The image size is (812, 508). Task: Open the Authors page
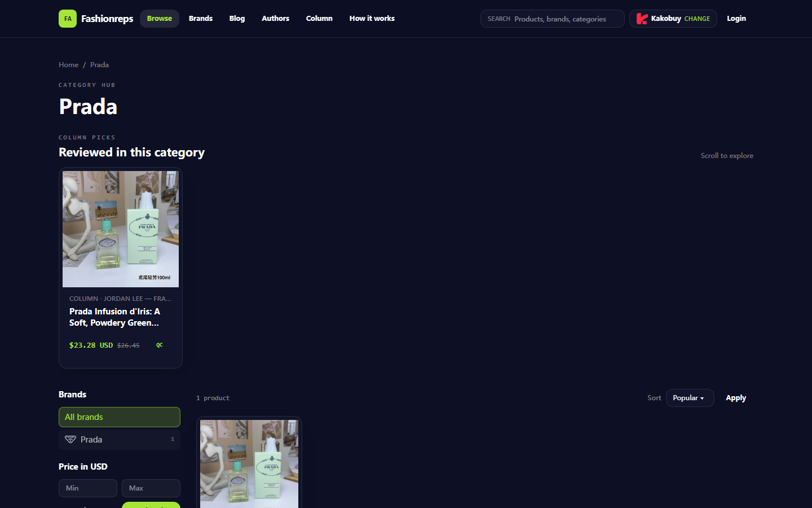click(275, 19)
